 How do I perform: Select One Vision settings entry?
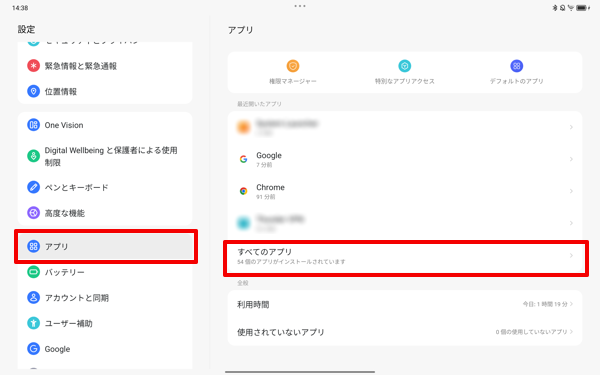coord(105,125)
